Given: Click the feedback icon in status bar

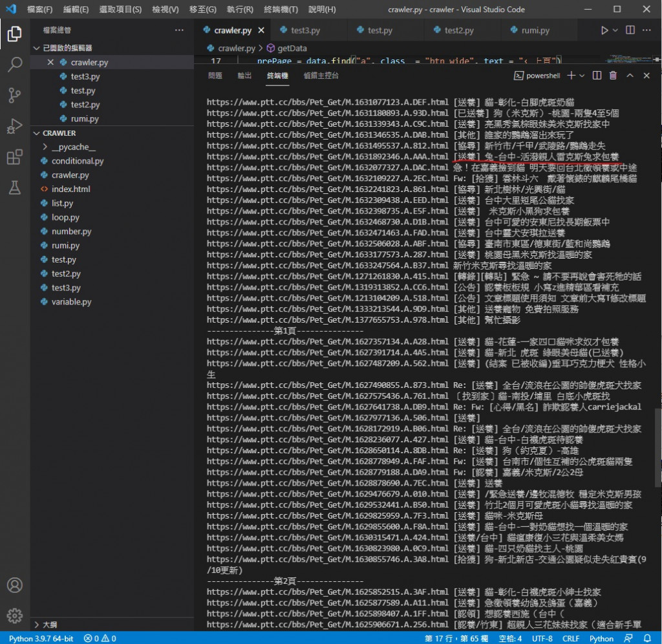Looking at the screenshot, I should (628, 638).
